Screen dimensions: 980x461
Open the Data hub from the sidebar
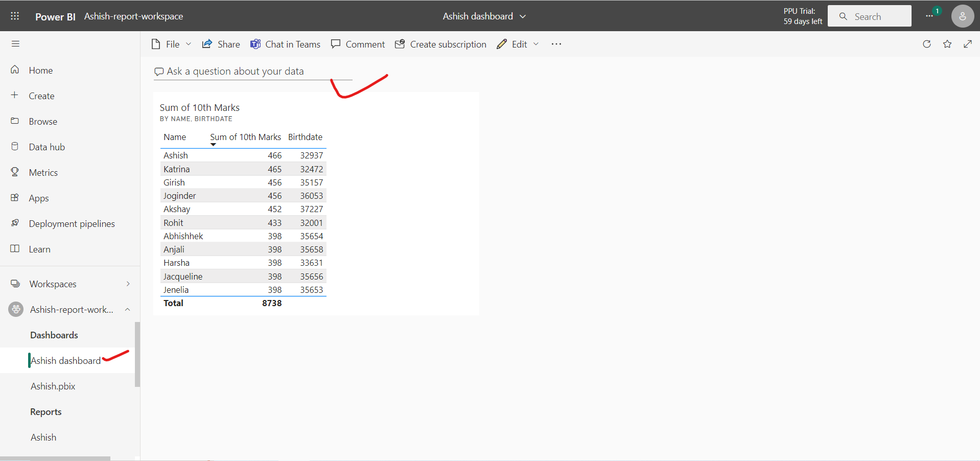(x=46, y=147)
